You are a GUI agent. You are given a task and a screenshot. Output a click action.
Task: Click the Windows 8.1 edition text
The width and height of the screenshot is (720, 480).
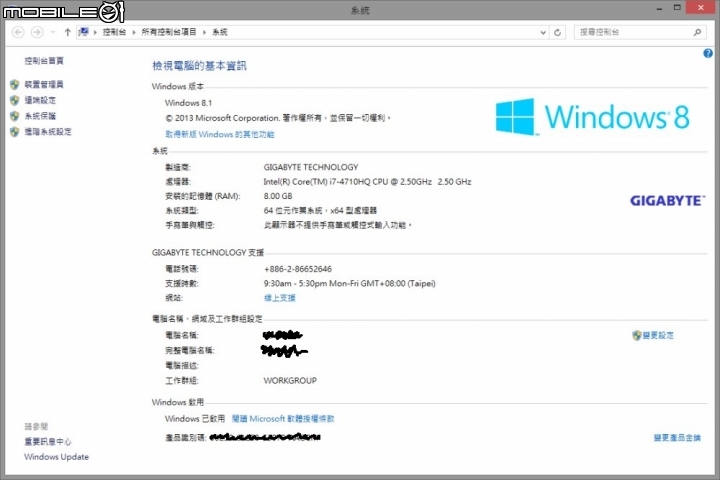(x=188, y=103)
